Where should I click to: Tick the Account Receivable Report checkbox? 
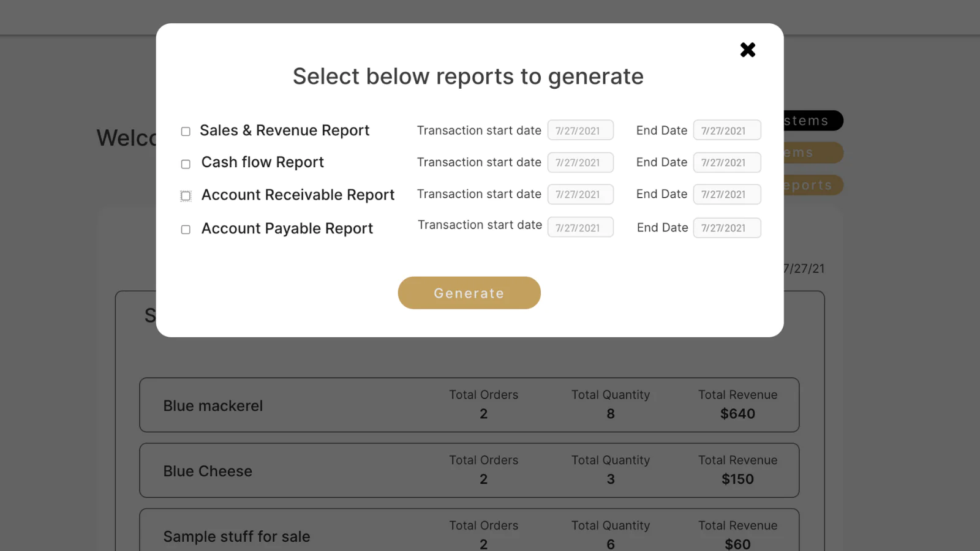point(186,196)
